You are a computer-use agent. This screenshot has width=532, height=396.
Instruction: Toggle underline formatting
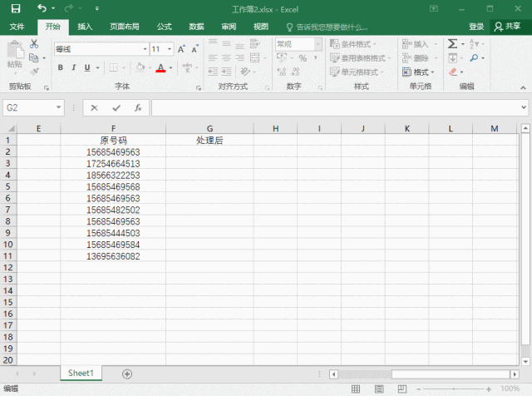click(87, 67)
